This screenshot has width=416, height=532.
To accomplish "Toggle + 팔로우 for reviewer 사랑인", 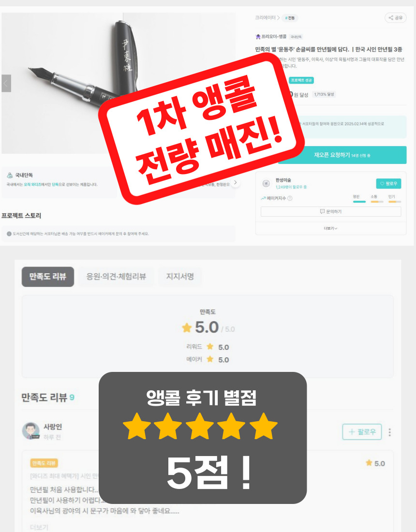I will pyautogui.click(x=362, y=431).
